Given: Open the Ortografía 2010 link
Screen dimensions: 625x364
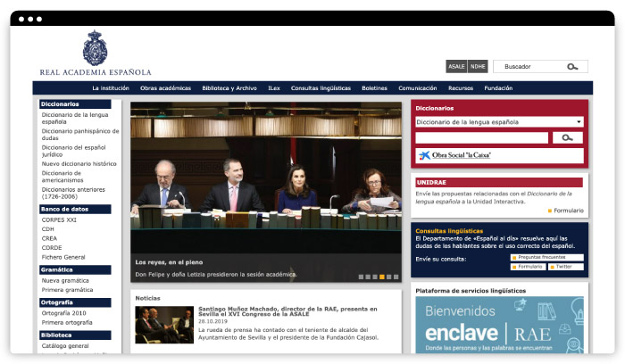Looking at the screenshot, I should click(x=63, y=313).
